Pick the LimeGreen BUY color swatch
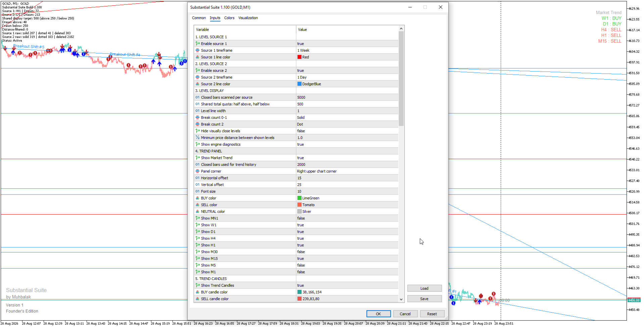Image resolution: width=644 pixels, height=327 pixels. [x=299, y=198]
